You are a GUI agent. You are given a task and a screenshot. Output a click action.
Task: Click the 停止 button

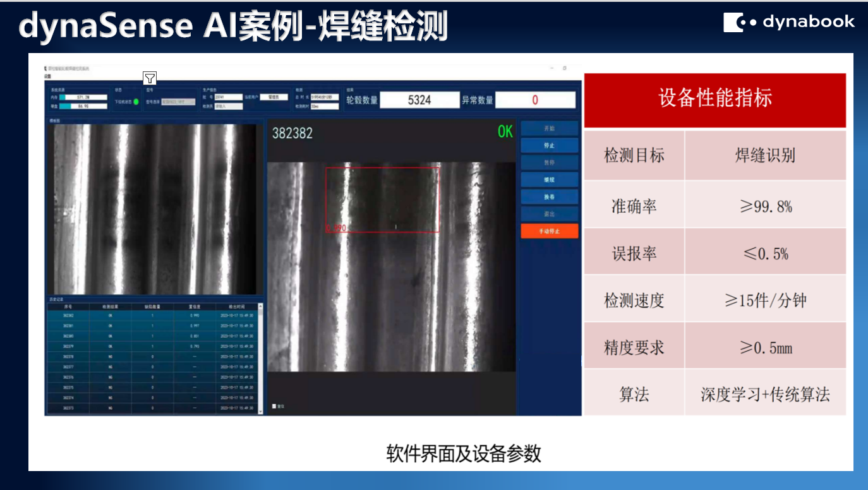[x=549, y=145]
